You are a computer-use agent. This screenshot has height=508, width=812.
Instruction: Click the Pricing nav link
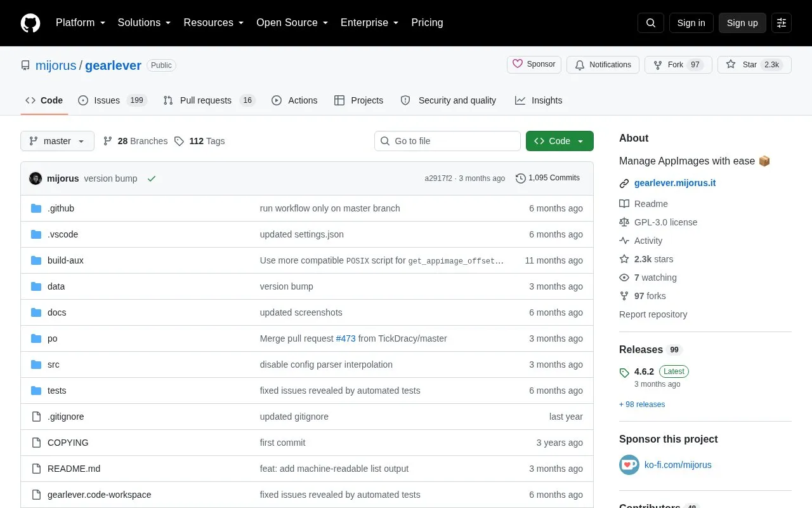(x=427, y=23)
